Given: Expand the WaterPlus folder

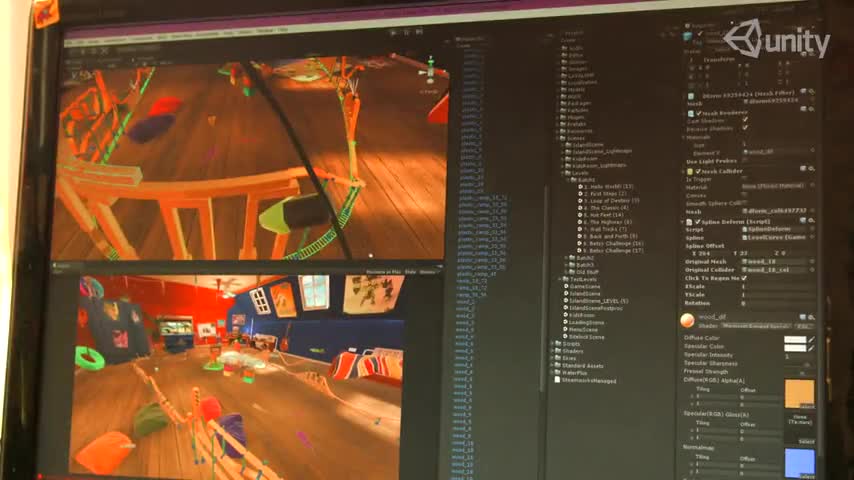Looking at the screenshot, I should coord(552,373).
